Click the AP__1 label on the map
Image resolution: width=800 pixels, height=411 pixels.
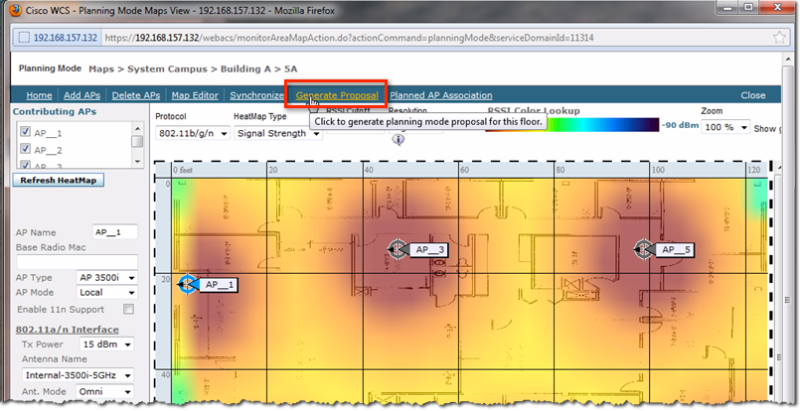[219, 285]
